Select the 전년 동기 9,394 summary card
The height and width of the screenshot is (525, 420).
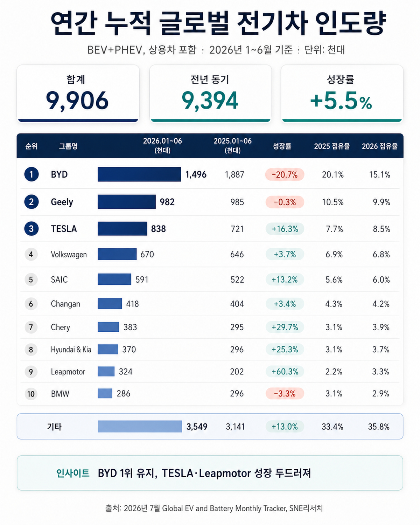coord(211,94)
